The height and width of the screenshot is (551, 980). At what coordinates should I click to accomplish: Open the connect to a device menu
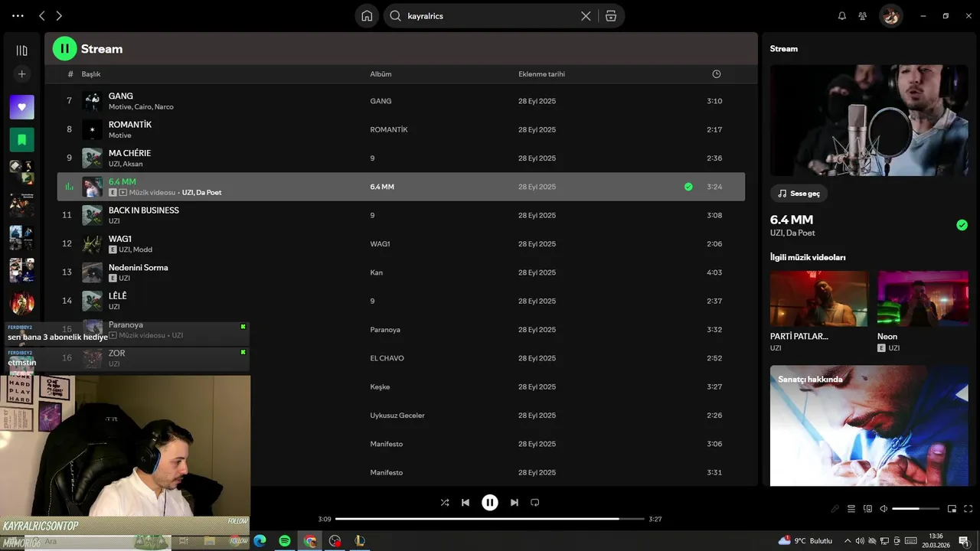[x=867, y=509]
